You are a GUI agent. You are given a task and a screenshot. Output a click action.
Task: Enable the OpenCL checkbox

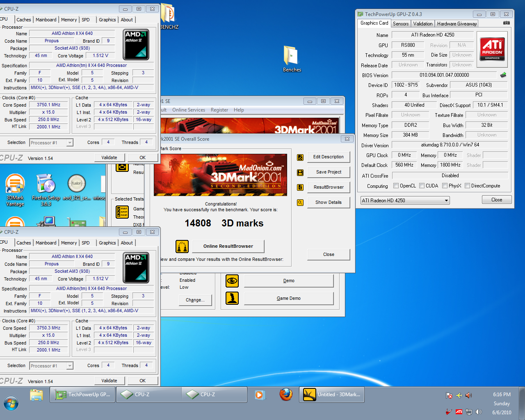click(x=396, y=186)
